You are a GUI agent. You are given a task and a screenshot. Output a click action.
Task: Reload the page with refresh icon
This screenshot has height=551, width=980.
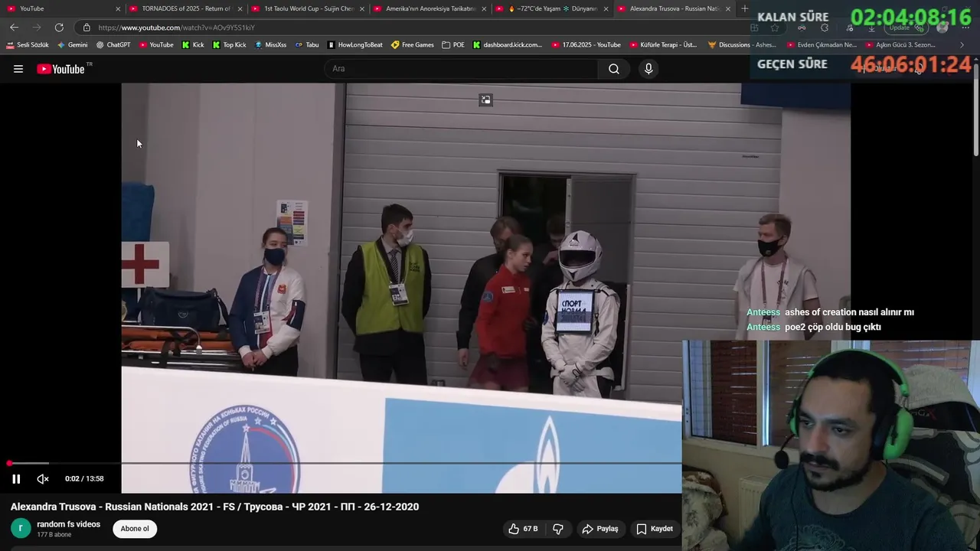59,28
